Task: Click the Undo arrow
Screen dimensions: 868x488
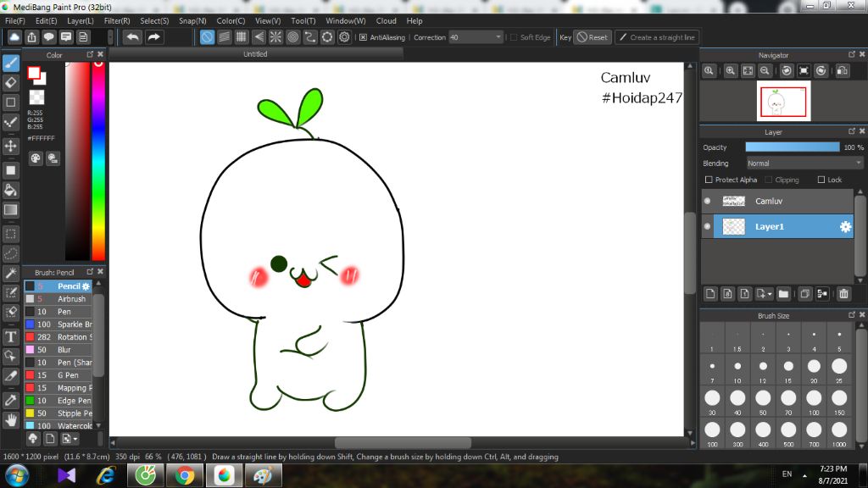Action: click(x=132, y=37)
